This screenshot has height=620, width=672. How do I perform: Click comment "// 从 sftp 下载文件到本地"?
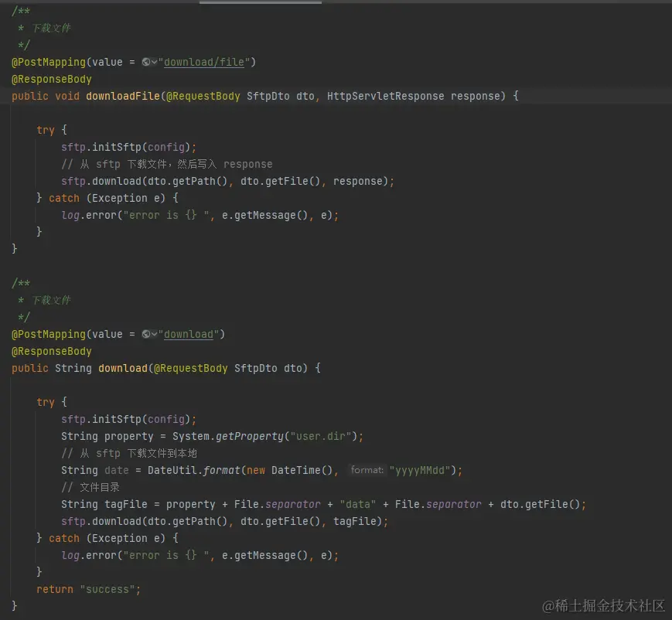[x=129, y=453]
